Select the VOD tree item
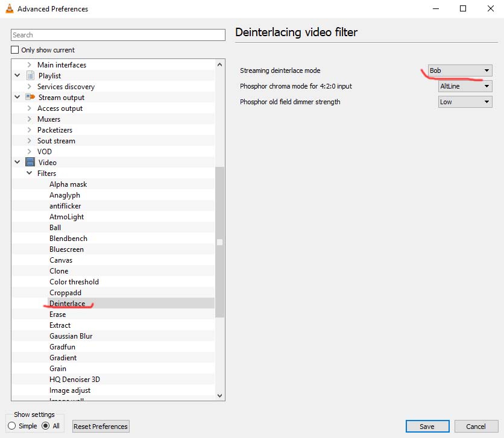Screen dimensions: 504x438 click(45, 151)
